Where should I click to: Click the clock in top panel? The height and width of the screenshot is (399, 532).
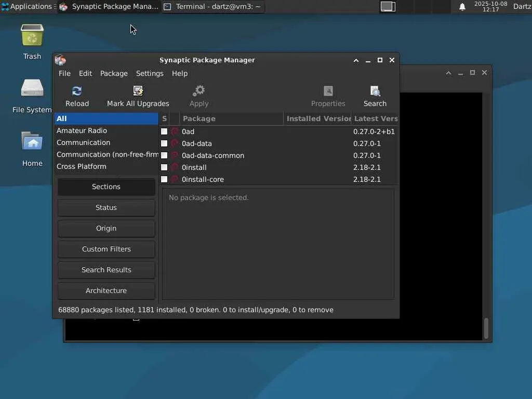click(x=490, y=6)
